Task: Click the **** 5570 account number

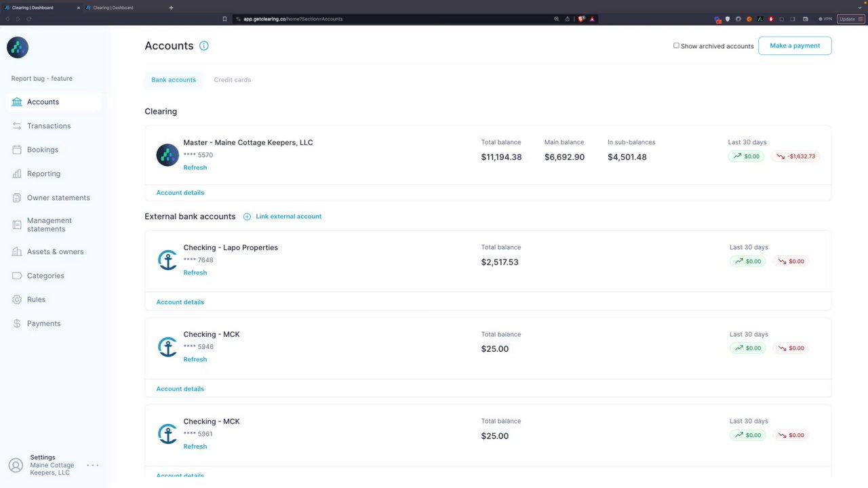Action: [x=198, y=155]
